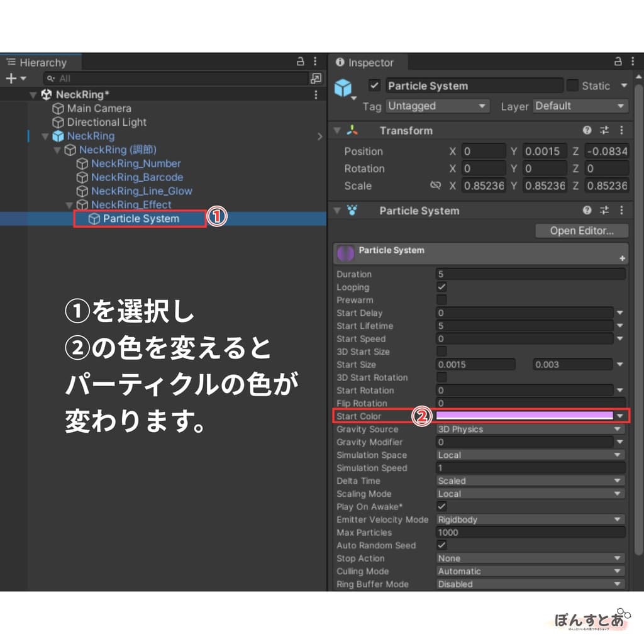Toggle the Play On Awake checkbox
644x644 pixels.
(441, 506)
